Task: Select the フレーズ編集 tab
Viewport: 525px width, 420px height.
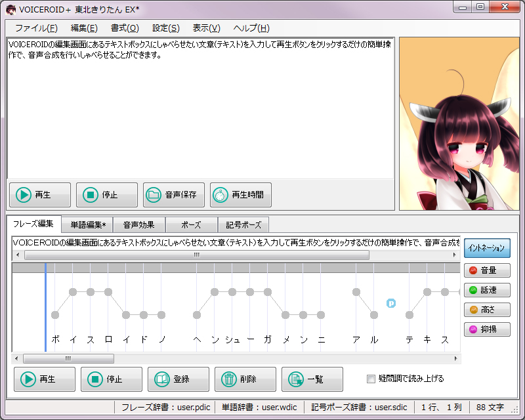Action: (33, 224)
